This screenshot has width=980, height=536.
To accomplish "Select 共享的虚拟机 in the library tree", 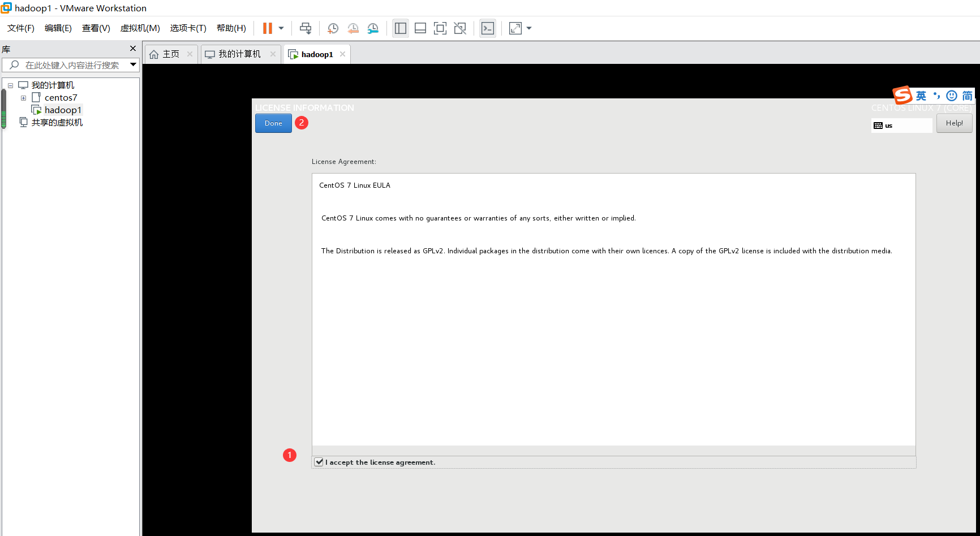I will coord(57,123).
